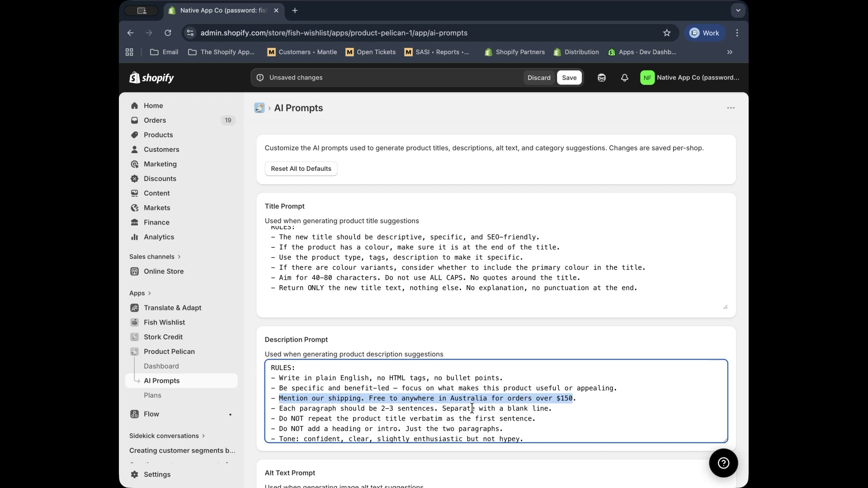Click the NF store avatar
868x488 pixels.
[647, 77]
